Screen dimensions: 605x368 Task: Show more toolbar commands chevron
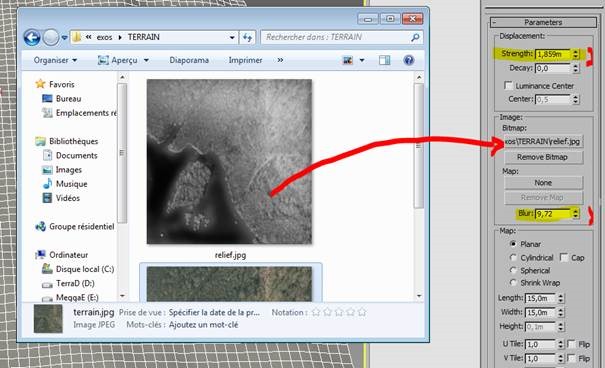(x=280, y=60)
